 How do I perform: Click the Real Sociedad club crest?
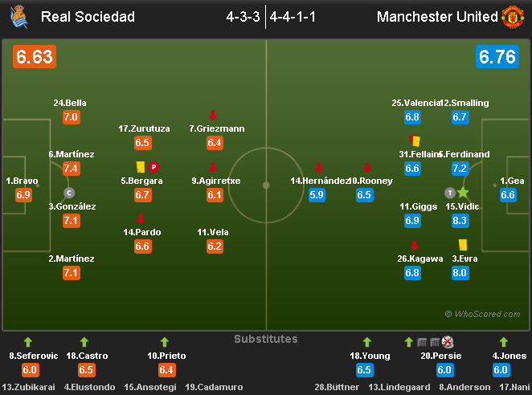[x=16, y=16]
